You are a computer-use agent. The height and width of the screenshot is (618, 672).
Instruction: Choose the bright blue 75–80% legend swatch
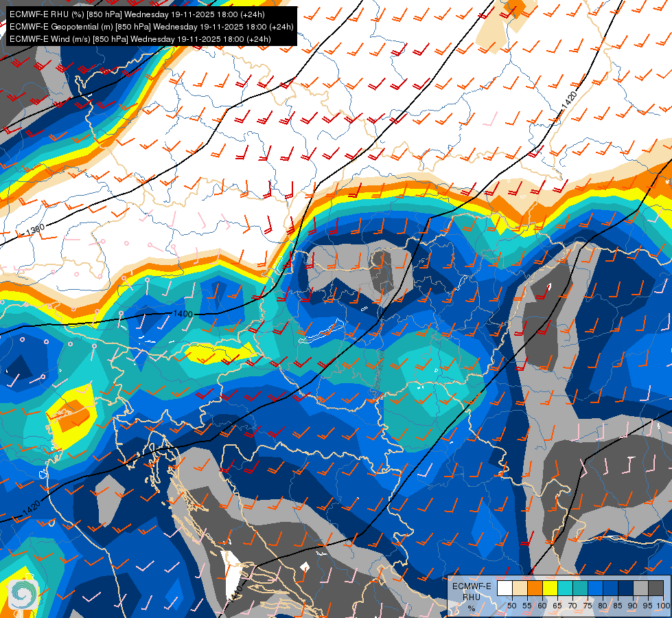tap(596, 588)
